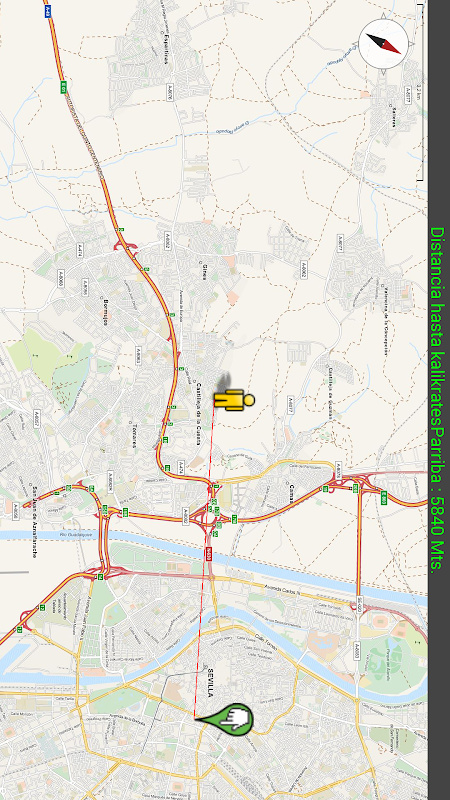Tap the Tomares town label
The height and width of the screenshot is (800, 450).
pos(134,435)
